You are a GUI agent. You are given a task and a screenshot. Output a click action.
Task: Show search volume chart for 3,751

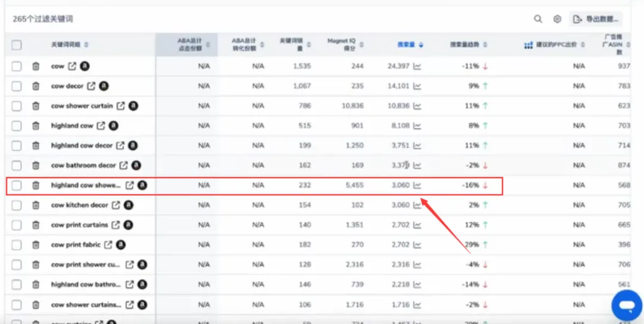[x=417, y=145]
